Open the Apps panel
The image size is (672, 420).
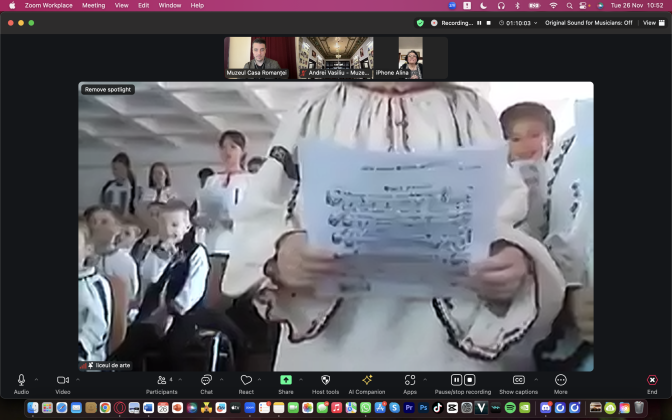pos(410,381)
